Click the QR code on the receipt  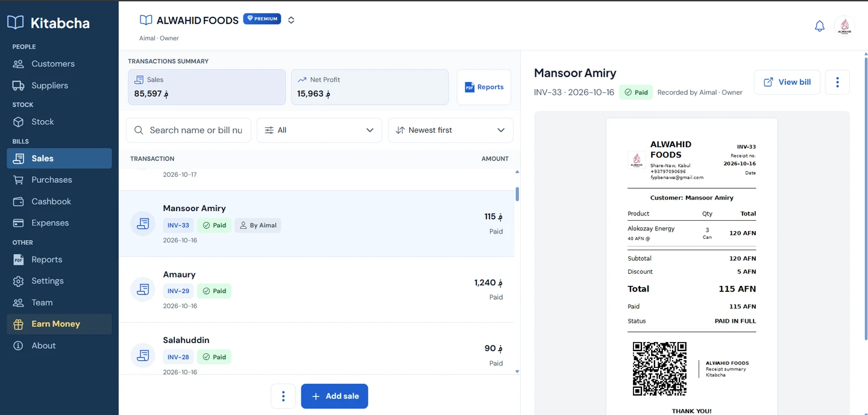pos(659,369)
